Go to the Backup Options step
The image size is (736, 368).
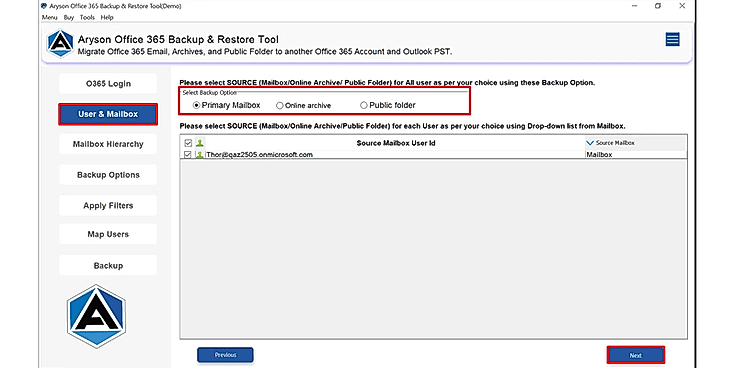[x=108, y=175]
